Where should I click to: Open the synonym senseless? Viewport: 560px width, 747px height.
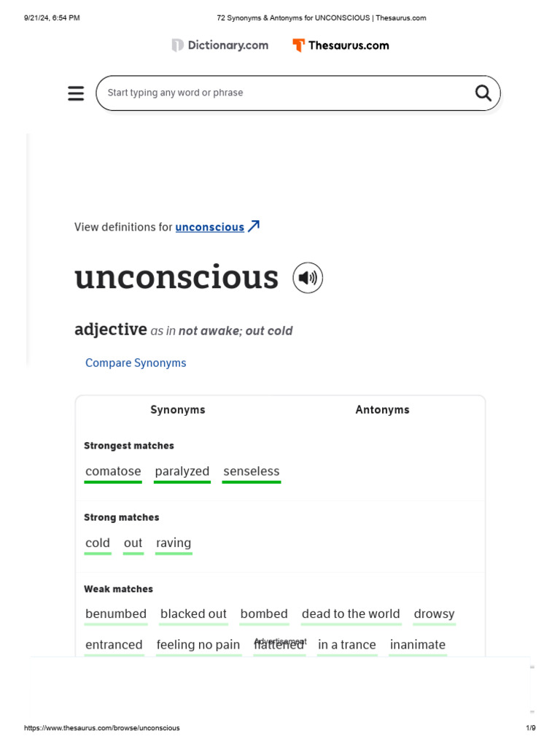[x=252, y=471]
